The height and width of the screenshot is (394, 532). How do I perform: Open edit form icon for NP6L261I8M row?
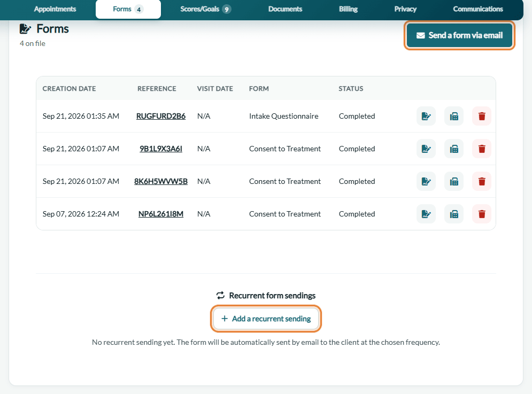(x=426, y=214)
